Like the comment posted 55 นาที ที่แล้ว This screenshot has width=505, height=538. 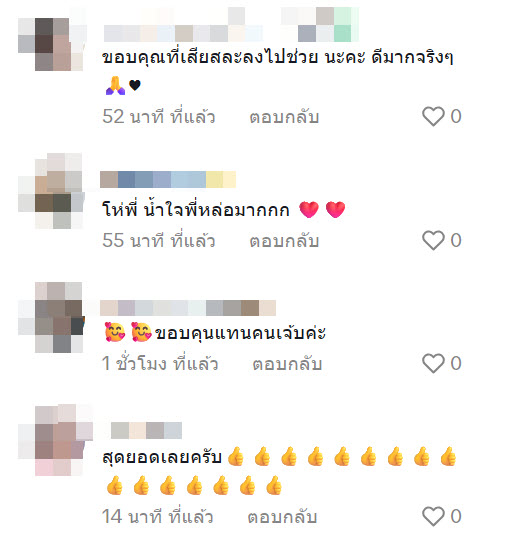433,240
